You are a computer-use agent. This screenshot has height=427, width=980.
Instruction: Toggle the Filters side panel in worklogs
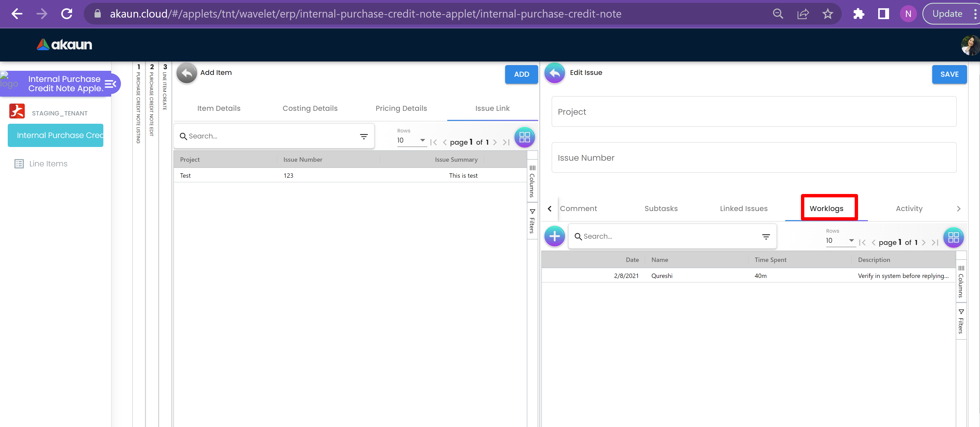(961, 322)
